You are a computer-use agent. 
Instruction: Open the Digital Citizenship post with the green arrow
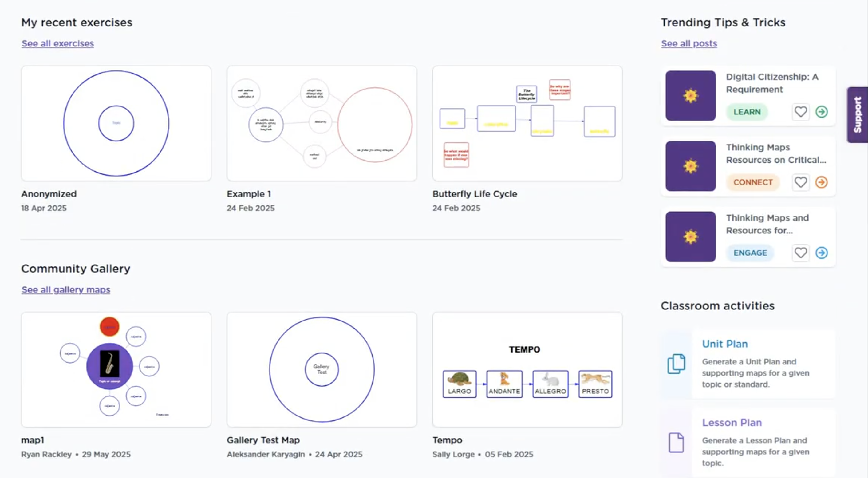click(821, 112)
